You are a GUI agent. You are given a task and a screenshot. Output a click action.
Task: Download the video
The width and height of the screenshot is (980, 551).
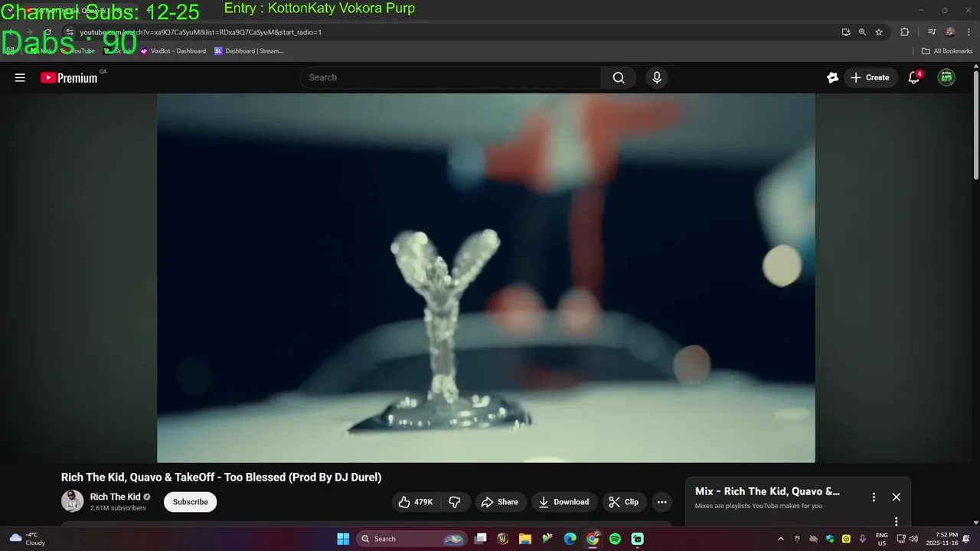pos(563,502)
